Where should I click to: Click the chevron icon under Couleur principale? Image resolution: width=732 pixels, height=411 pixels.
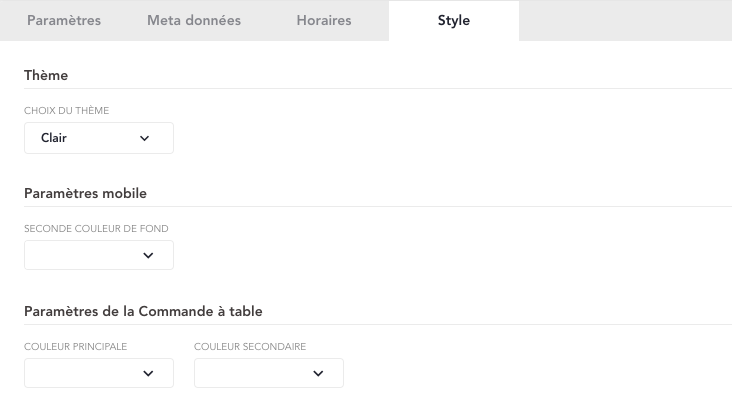point(148,373)
